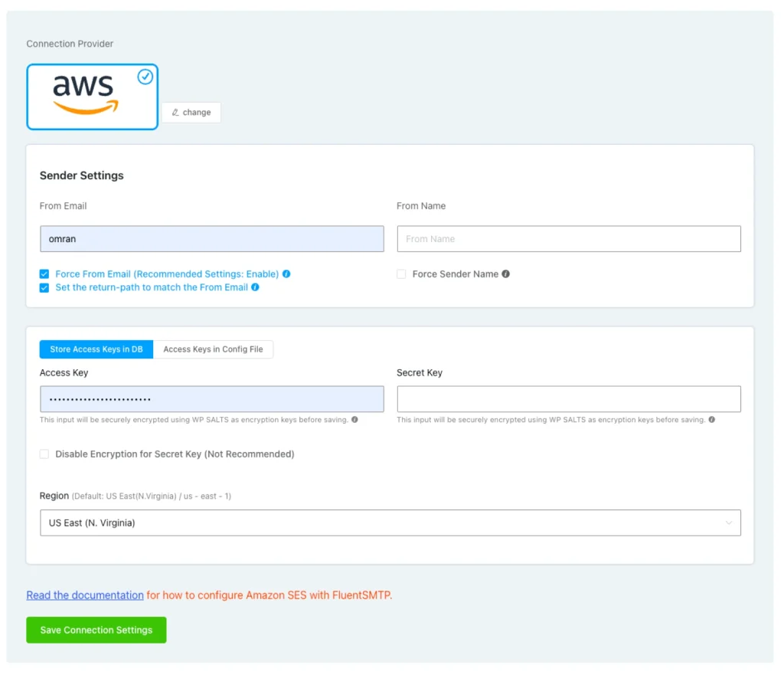This screenshot has width=784, height=675.
Task: Open the Read the documentation link
Action: pyautogui.click(x=85, y=595)
